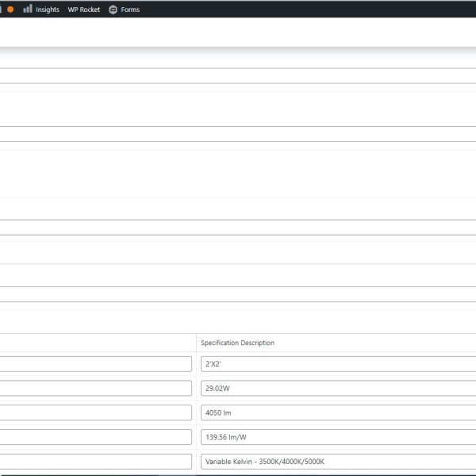Click the Specification Description column header
Viewport: 476px width, 476px height.
(x=238, y=343)
